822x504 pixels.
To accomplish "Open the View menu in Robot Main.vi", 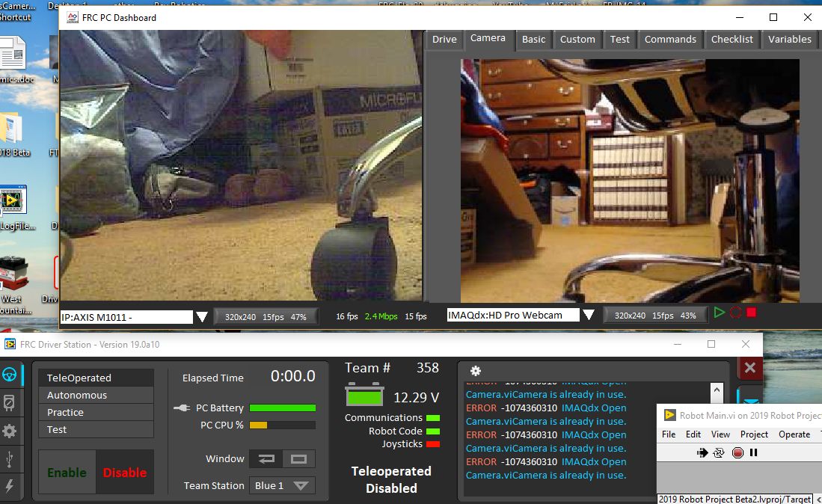I will (720, 434).
